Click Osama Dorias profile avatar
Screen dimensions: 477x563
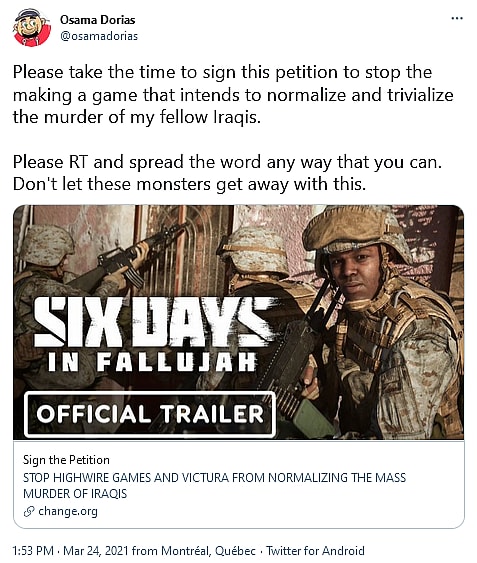click(x=32, y=28)
